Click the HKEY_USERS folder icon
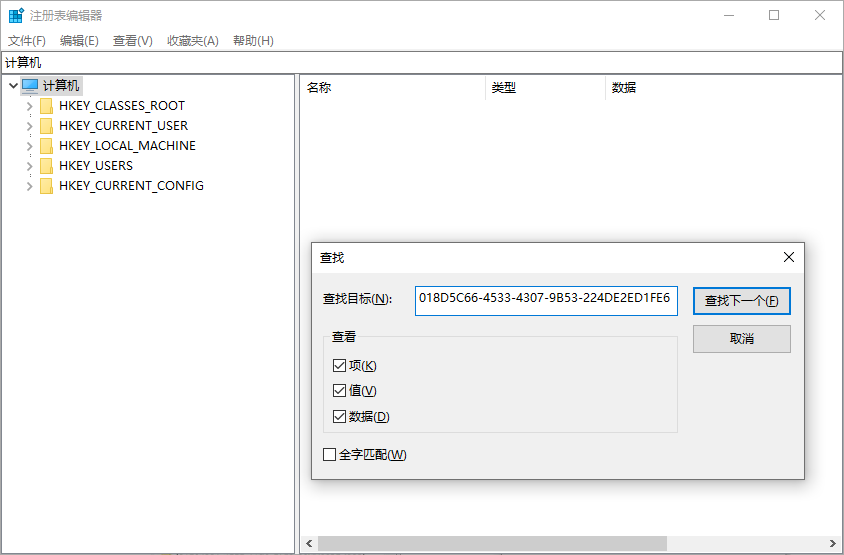Screen dimensions: 844x555 47,166
